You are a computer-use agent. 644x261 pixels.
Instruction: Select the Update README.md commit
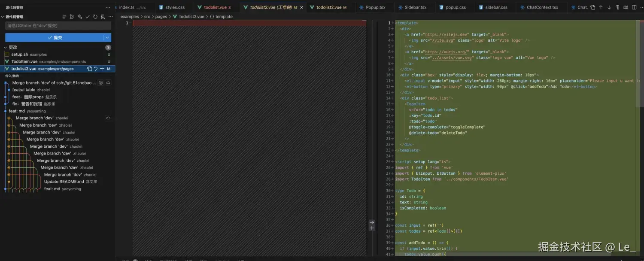[58, 182]
